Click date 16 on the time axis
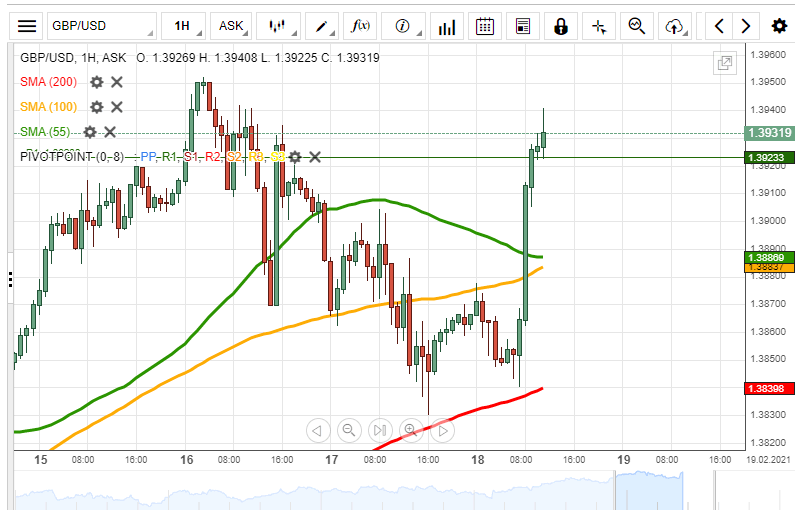This screenshot has height=513, width=801. [186, 460]
